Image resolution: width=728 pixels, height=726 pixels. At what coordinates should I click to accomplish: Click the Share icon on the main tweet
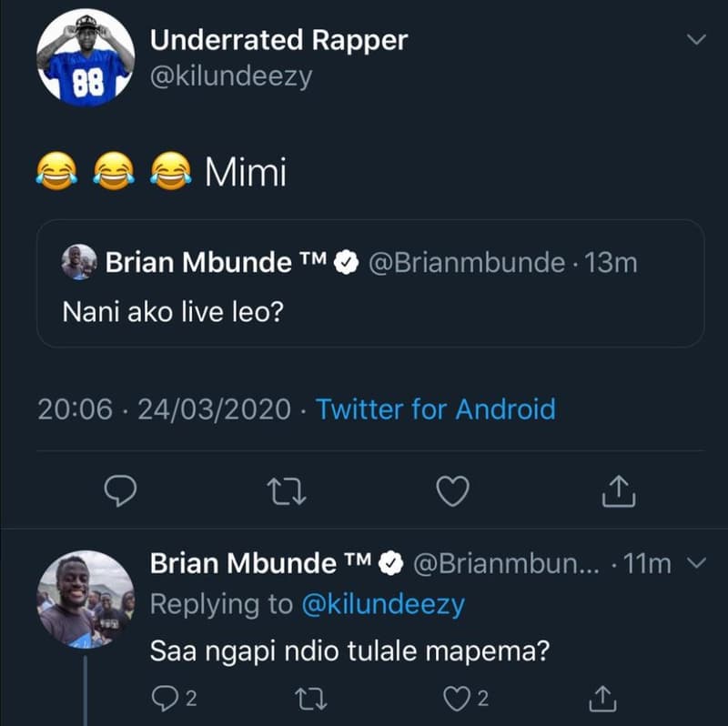tap(621, 490)
